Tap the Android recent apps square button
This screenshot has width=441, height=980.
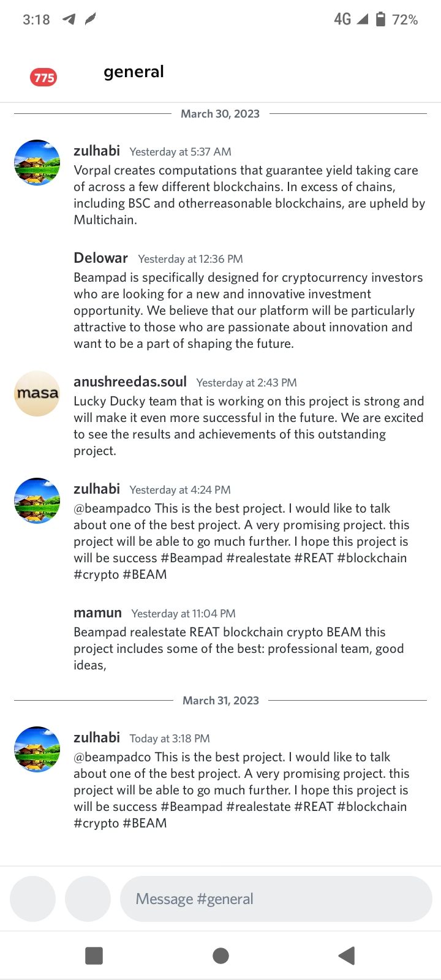[x=94, y=956]
